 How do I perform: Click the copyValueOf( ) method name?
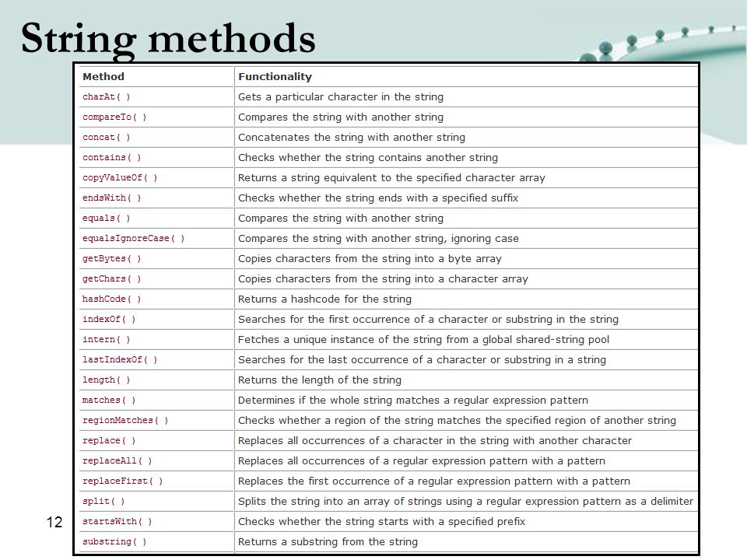[x=120, y=177]
